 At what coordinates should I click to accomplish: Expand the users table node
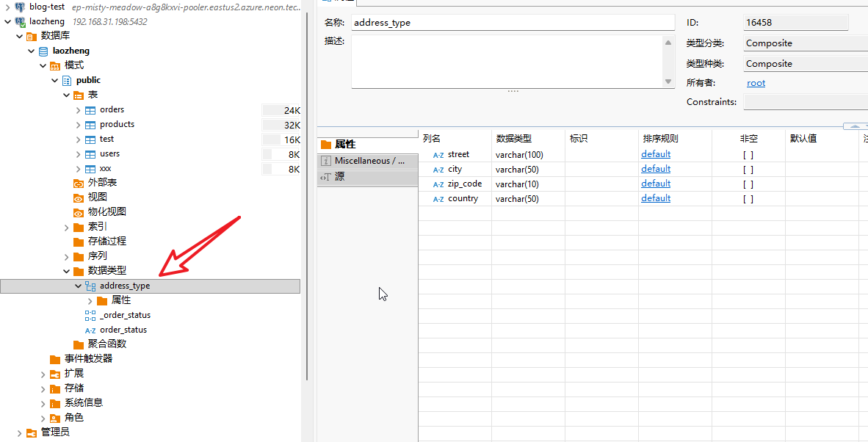(x=79, y=154)
